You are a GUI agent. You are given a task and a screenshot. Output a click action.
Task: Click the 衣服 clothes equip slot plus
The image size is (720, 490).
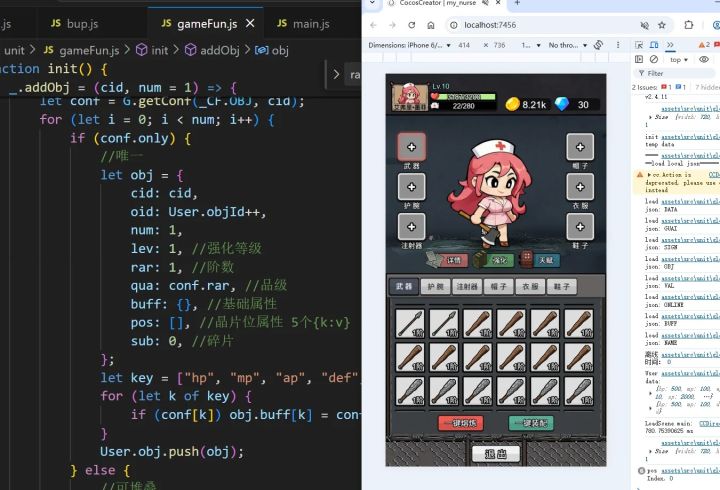(580, 187)
